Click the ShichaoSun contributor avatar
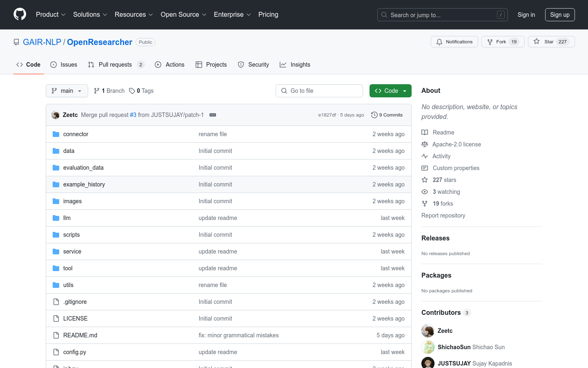 click(428, 347)
